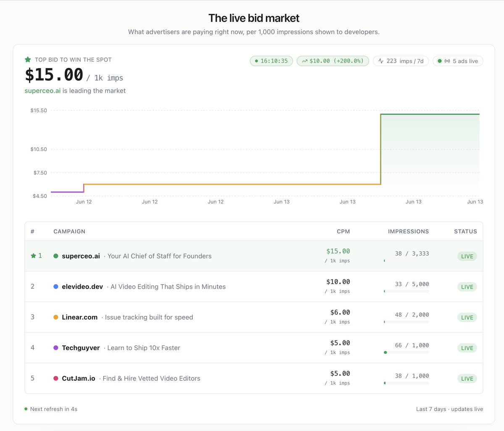Click the blue dot next to elevideo.dev
This screenshot has width=504, height=431.
point(56,287)
